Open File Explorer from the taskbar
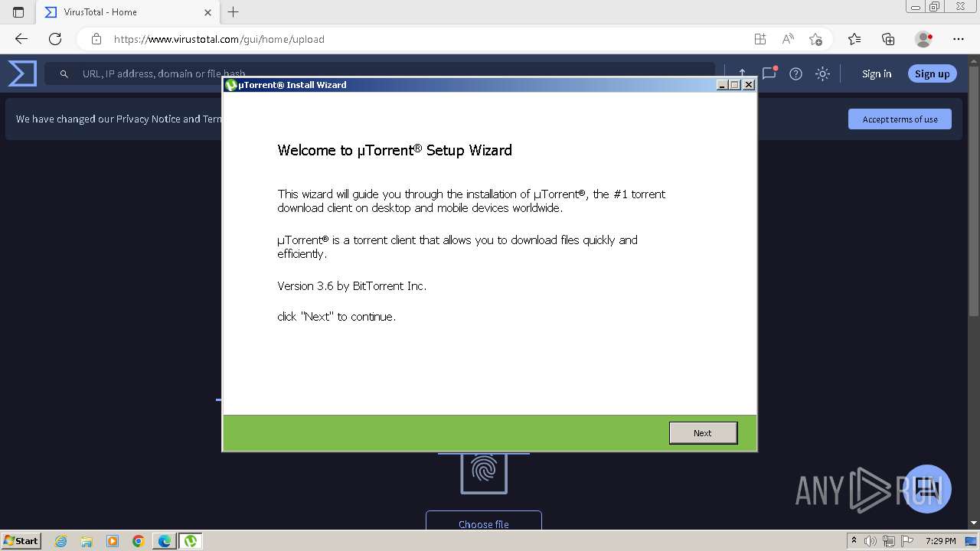The width and height of the screenshot is (980, 551). pyautogui.click(x=87, y=541)
